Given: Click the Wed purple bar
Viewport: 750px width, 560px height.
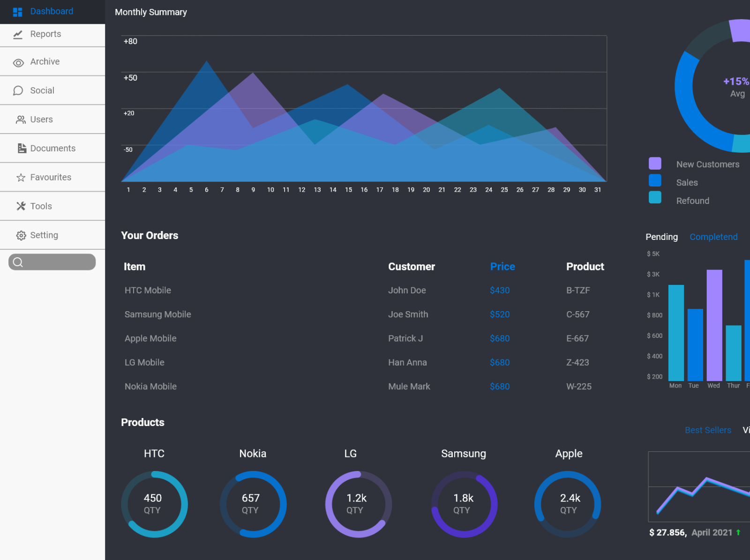Looking at the screenshot, I should (714, 325).
